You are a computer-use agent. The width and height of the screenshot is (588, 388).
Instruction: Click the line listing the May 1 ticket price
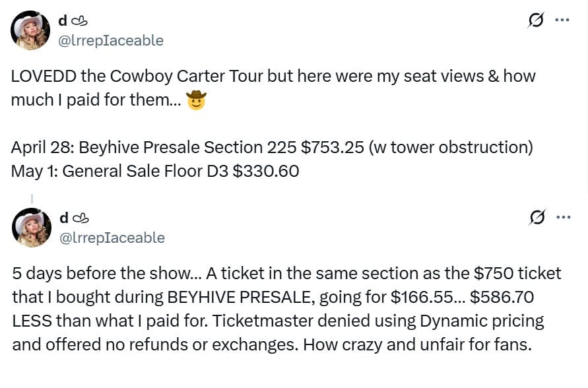pos(152,171)
